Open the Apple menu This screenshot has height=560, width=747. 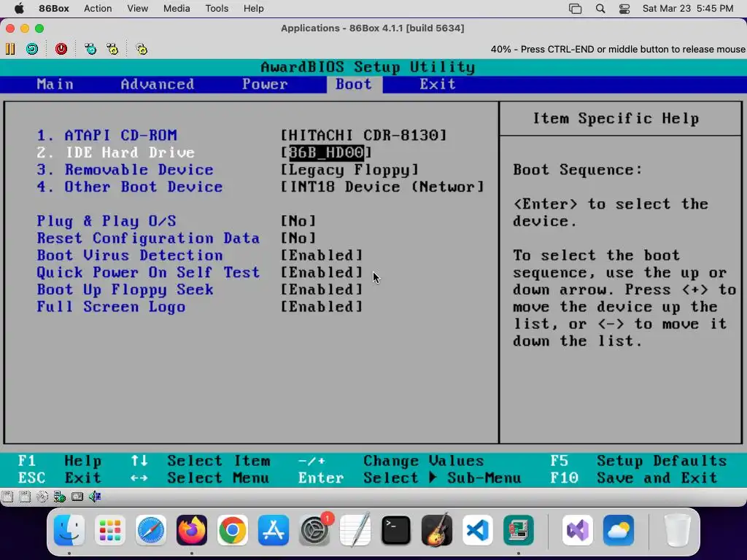pyautogui.click(x=19, y=9)
